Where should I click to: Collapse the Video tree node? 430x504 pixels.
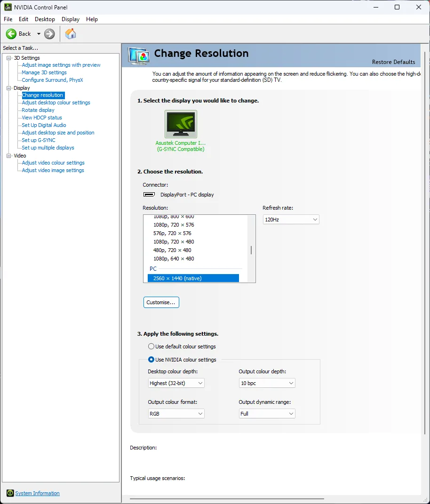coord(8,156)
